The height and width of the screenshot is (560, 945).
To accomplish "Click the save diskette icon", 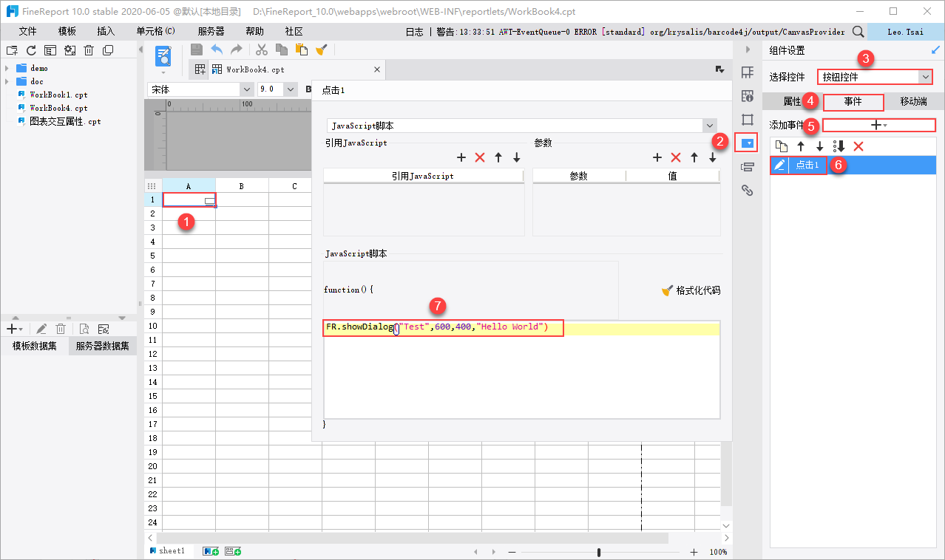I will coord(197,49).
